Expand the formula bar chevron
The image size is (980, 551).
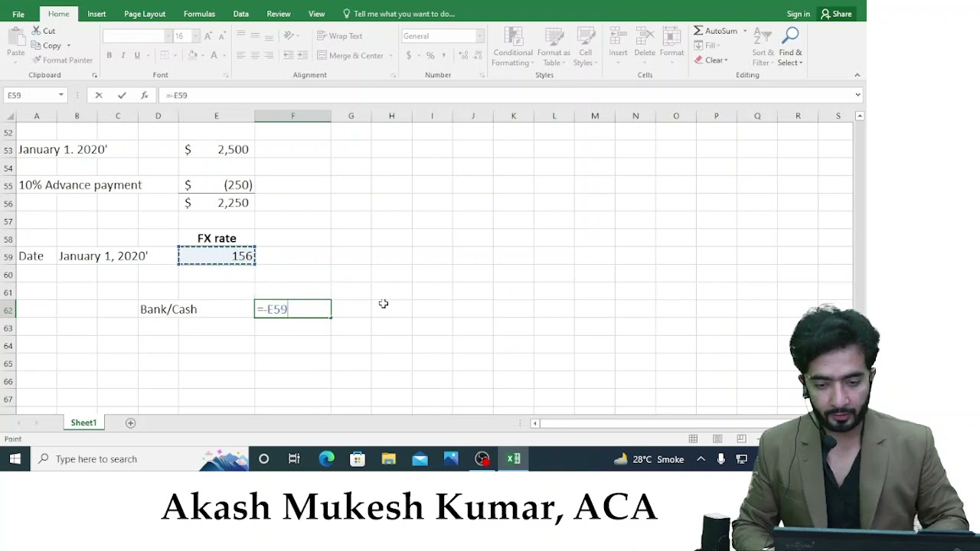pyautogui.click(x=857, y=95)
